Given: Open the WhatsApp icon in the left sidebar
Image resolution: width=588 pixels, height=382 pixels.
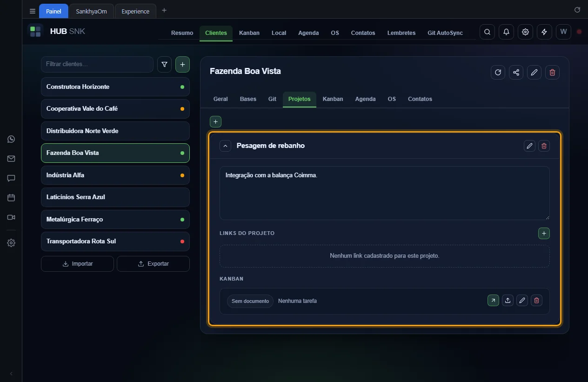Looking at the screenshot, I should click(11, 139).
